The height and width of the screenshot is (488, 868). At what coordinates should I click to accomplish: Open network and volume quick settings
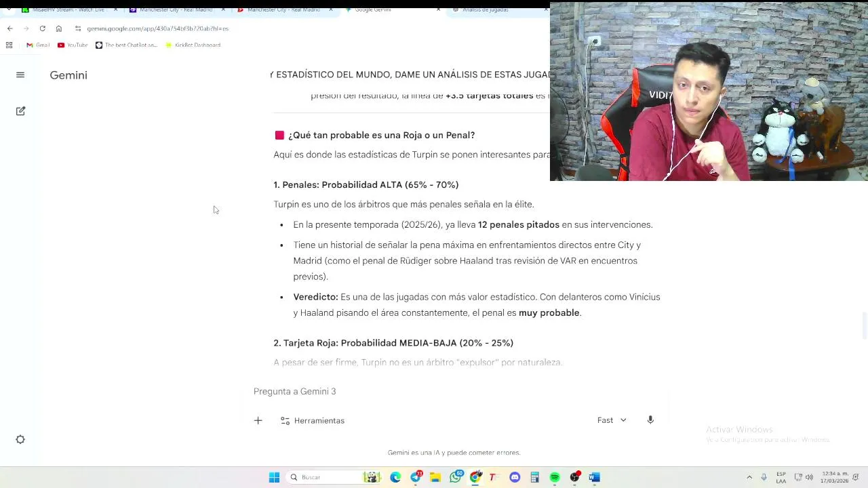pos(805,477)
